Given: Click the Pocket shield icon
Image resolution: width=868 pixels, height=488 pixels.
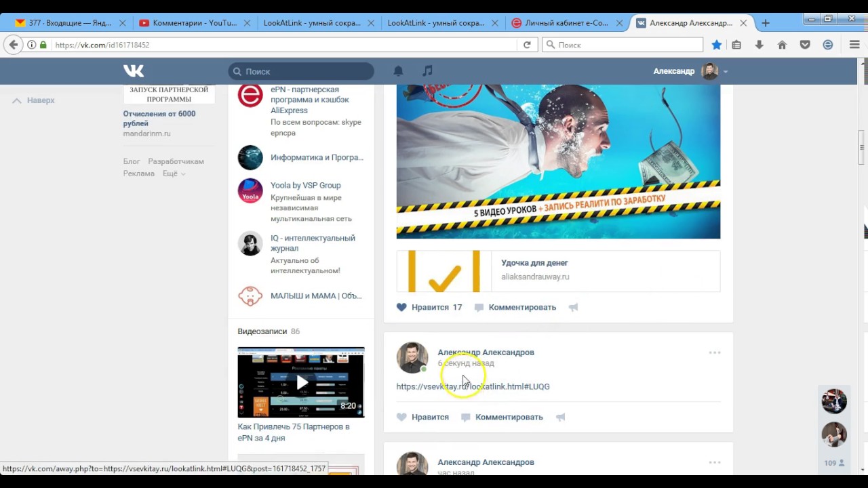Looking at the screenshot, I should coord(805,45).
